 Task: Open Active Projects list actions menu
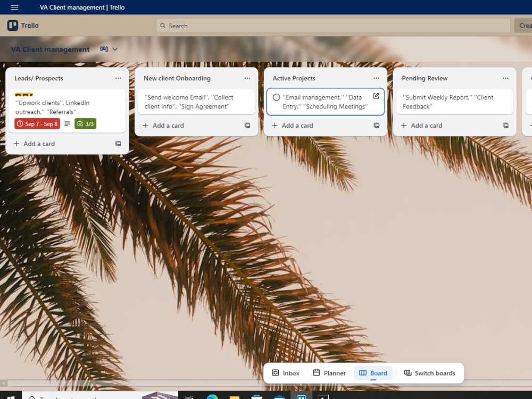coord(376,78)
